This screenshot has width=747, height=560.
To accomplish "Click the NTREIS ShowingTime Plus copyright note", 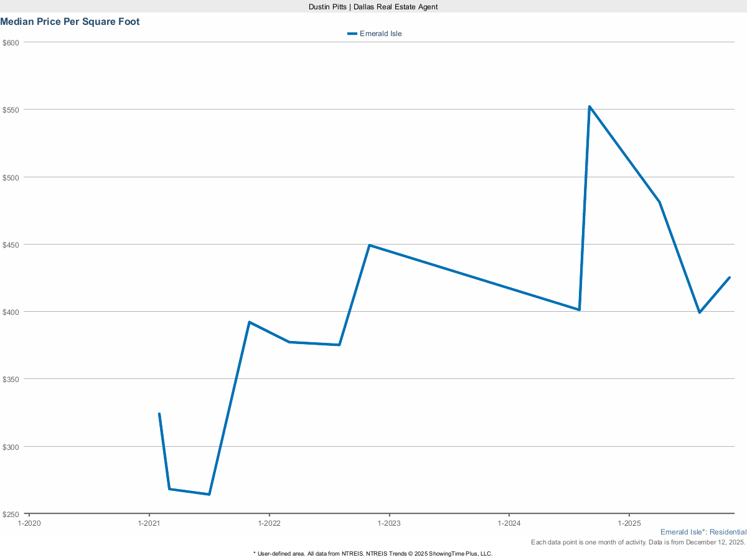I will pos(373,553).
